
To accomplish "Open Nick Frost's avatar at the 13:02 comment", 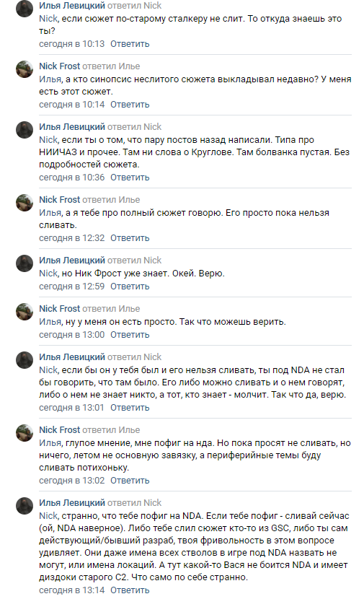I will tap(24, 433).
